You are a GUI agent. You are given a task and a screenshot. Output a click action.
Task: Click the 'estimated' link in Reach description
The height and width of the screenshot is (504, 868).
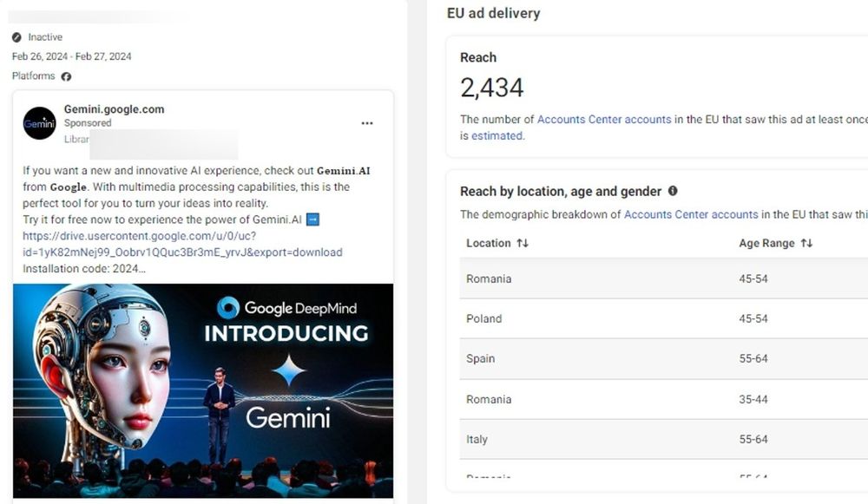coord(496,135)
